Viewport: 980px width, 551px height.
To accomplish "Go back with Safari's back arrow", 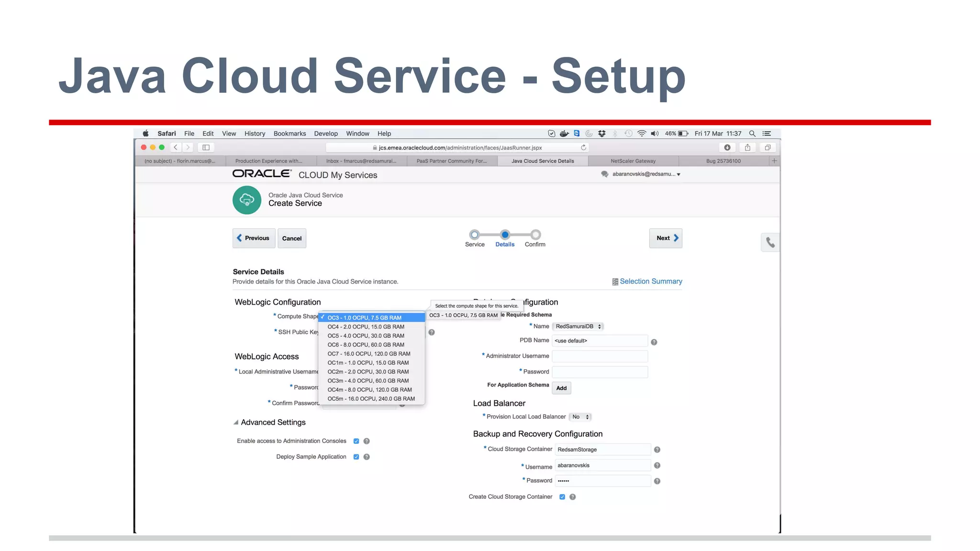I will point(176,147).
